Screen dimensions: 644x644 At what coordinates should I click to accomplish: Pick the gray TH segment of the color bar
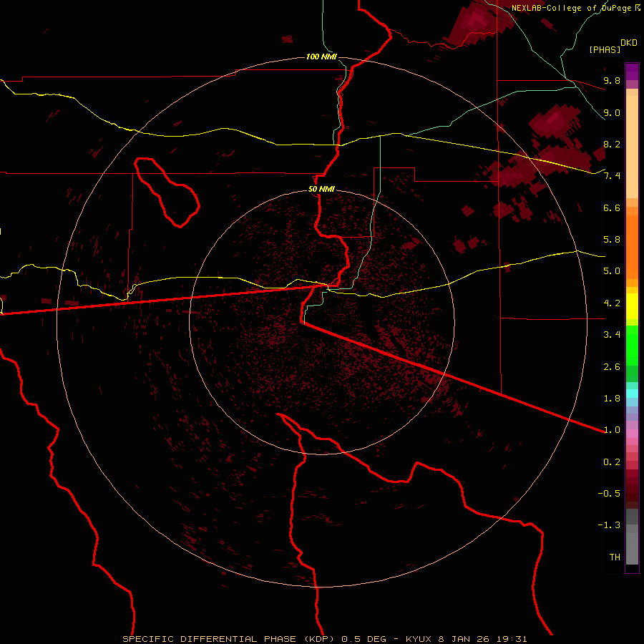(x=632, y=548)
